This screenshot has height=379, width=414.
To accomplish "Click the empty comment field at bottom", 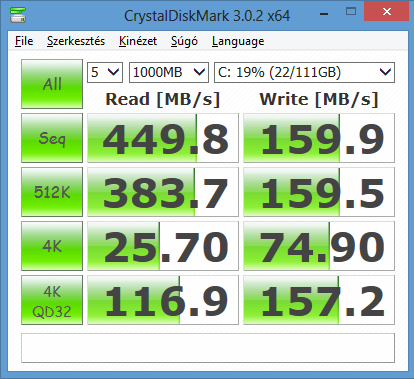I will pos(208,348).
